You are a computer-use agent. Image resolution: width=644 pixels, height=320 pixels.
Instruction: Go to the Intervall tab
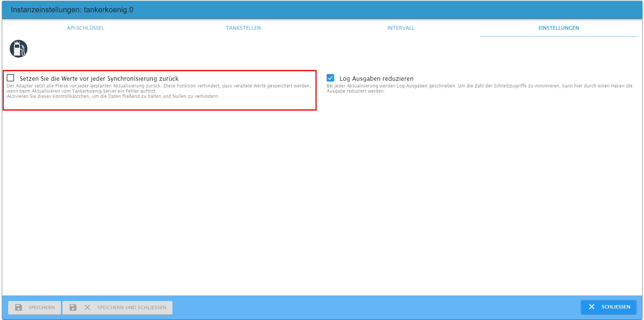point(401,28)
